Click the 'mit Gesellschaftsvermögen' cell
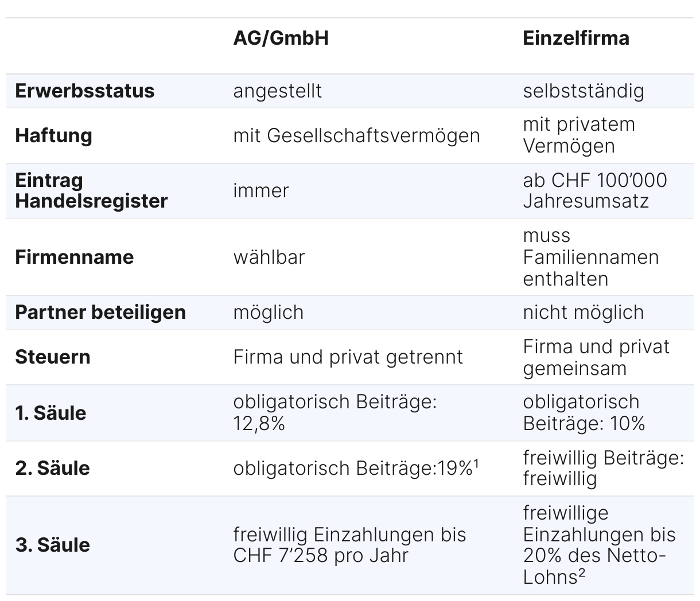The height and width of the screenshot is (601, 700). coord(356,135)
